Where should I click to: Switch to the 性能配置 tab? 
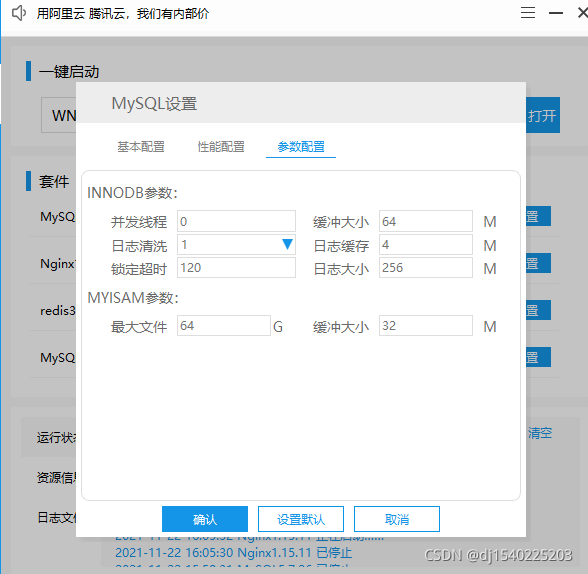[x=221, y=147]
